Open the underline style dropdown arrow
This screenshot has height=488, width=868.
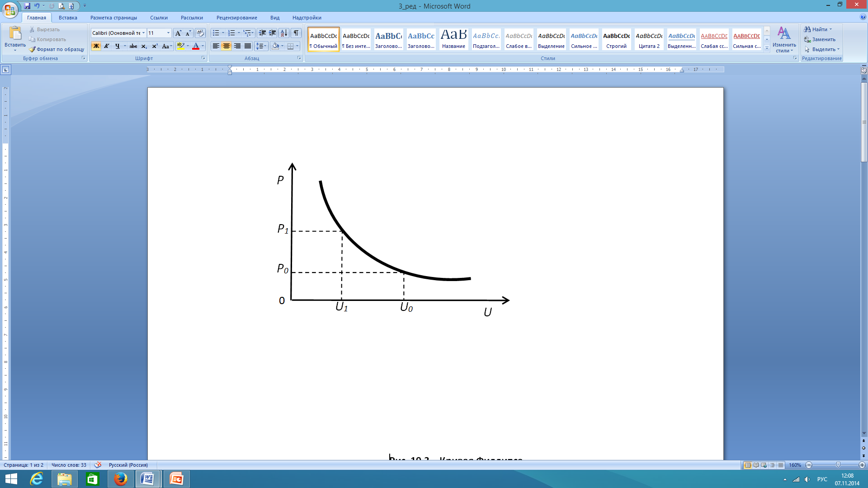[125, 46]
